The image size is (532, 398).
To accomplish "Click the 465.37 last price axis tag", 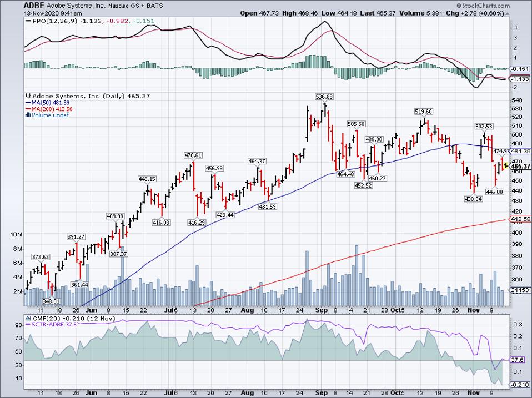I will (521, 166).
